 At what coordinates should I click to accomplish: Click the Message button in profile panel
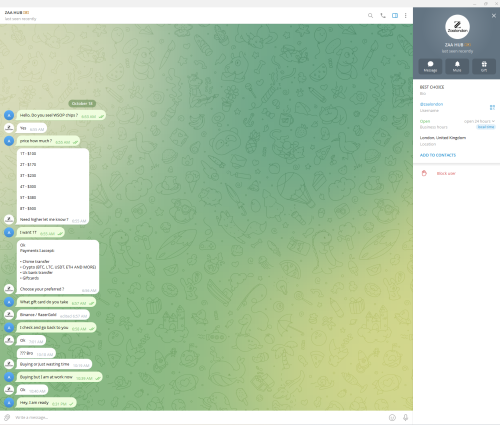[x=430, y=66]
